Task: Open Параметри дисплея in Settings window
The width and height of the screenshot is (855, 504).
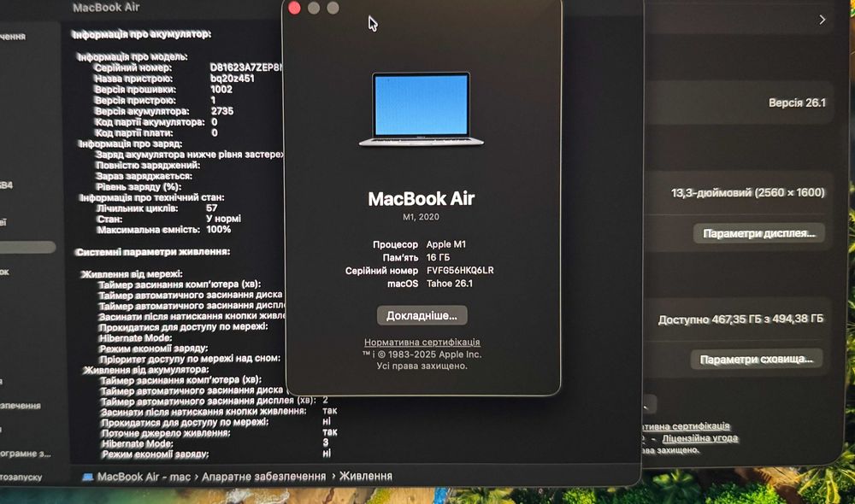Action: [x=758, y=233]
